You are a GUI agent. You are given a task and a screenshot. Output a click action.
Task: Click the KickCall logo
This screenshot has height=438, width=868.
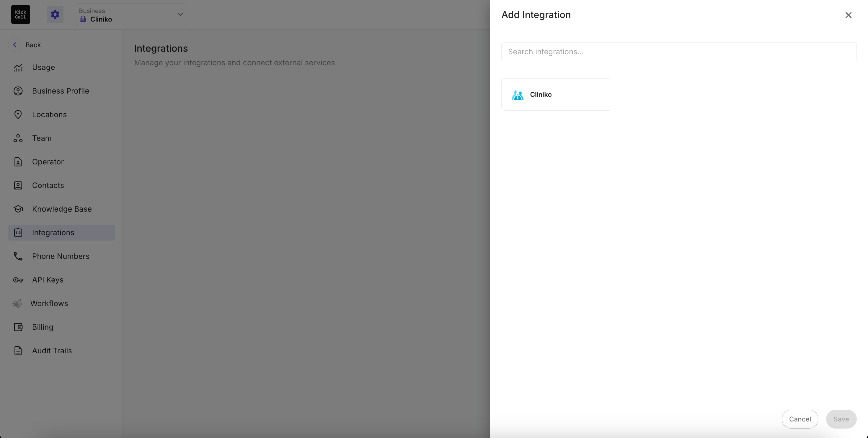[21, 14]
